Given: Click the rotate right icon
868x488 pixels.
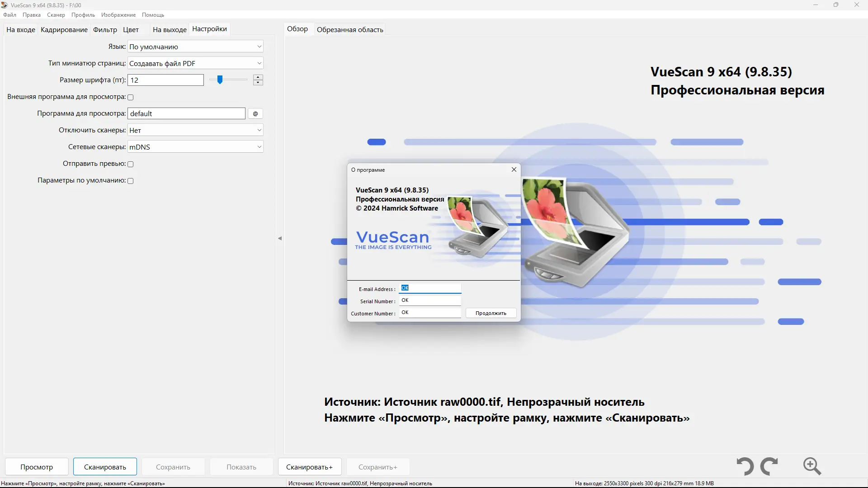Looking at the screenshot, I should click(x=769, y=466).
